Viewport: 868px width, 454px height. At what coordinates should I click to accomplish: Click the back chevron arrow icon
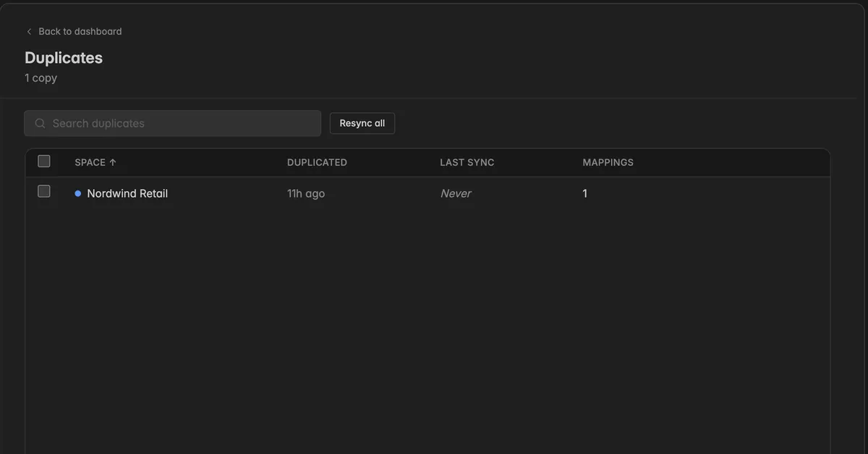pyautogui.click(x=29, y=32)
